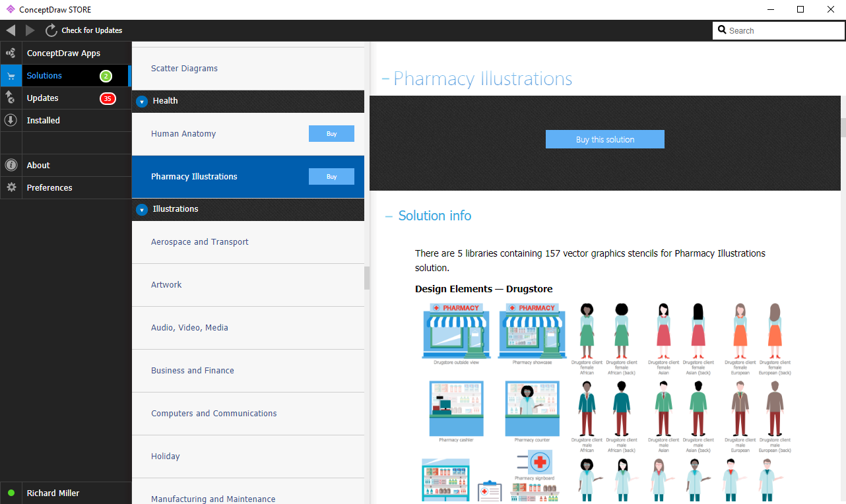Click the Drugstore client female African figure
846x504 pixels.
pyautogui.click(x=587, y=331)
